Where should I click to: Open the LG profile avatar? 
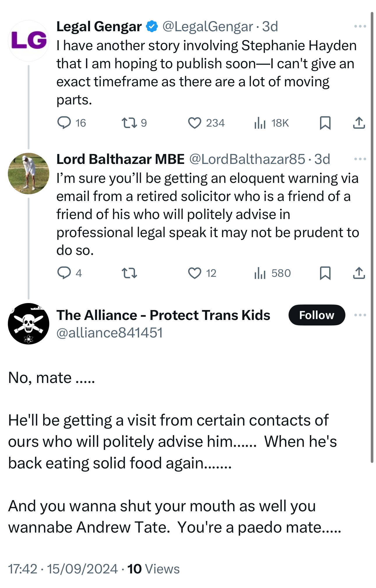[x=29, y=41]
